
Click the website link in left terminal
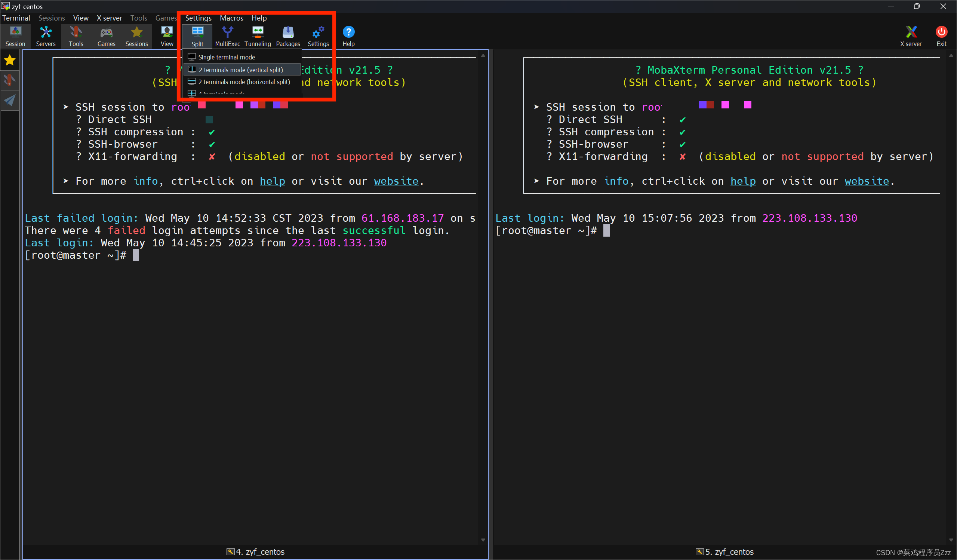[x=396, y=181]
